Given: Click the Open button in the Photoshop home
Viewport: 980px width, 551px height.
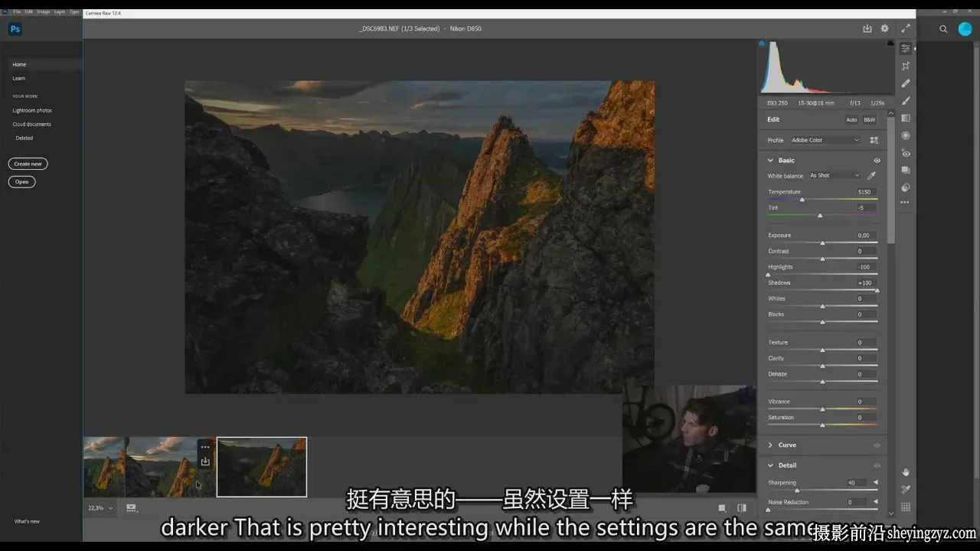Looking at the screenshot, I should pyautogui.click(x=21, y=181).
